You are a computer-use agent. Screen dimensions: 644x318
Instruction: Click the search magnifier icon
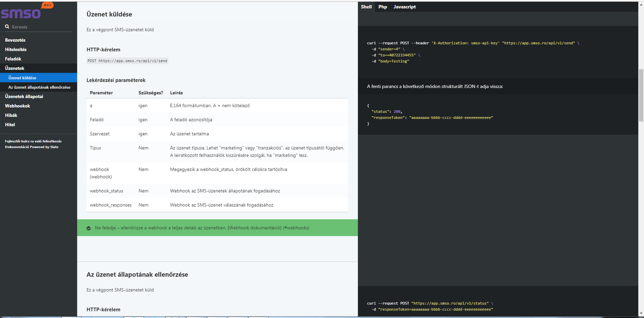[7, 27]
